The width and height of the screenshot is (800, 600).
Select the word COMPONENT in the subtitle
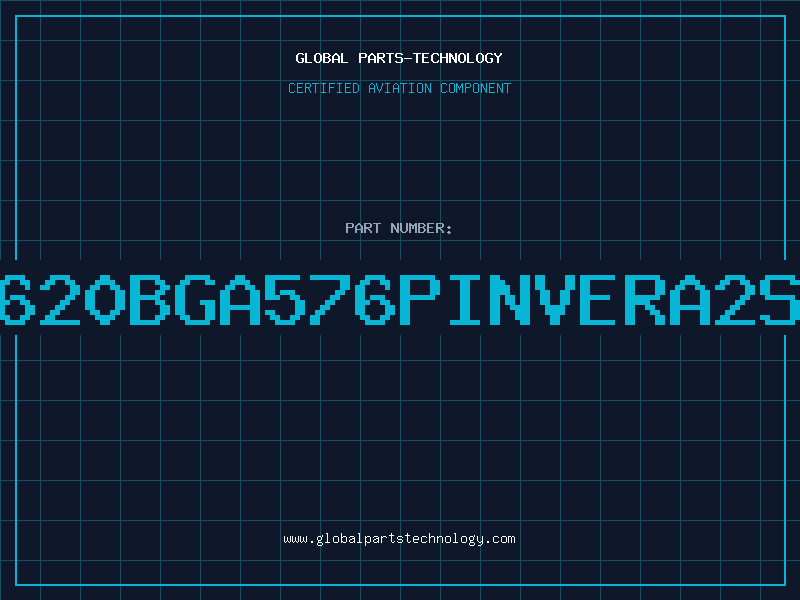[476, 88]
